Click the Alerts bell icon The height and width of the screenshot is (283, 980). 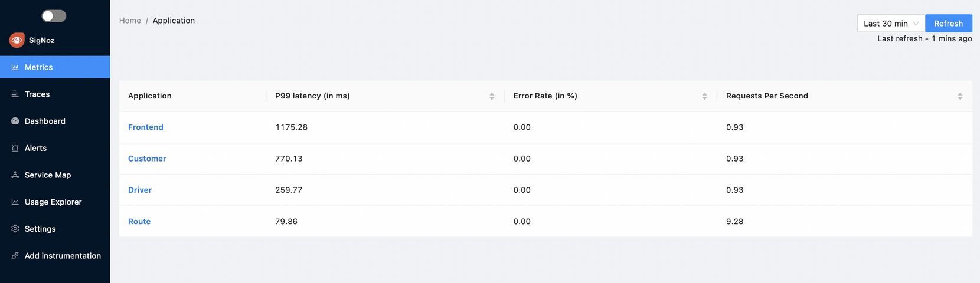click(x=15, y=148)
